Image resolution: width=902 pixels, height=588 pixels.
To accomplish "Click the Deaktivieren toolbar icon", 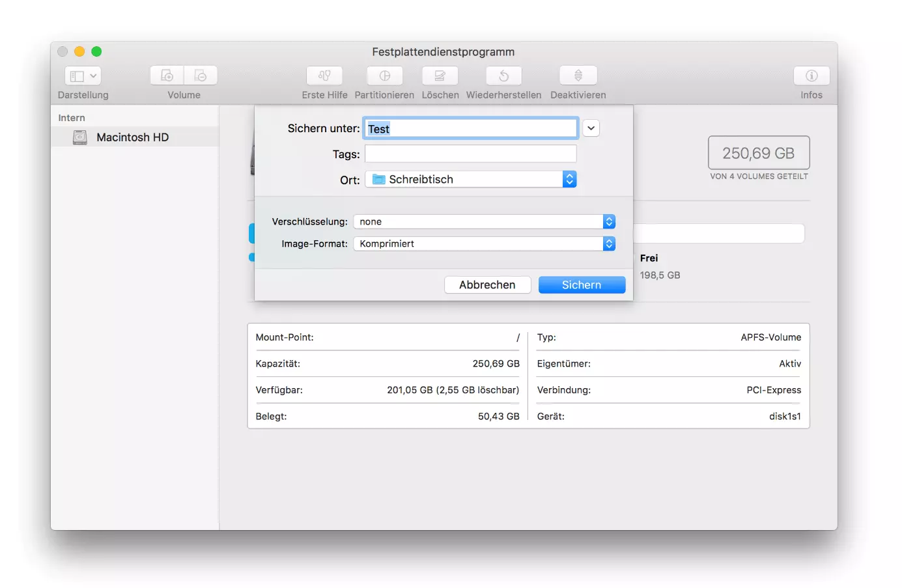I will [578, 76].
